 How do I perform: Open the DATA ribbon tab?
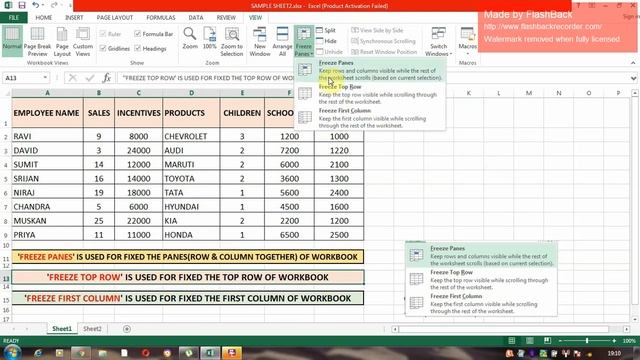196,18
